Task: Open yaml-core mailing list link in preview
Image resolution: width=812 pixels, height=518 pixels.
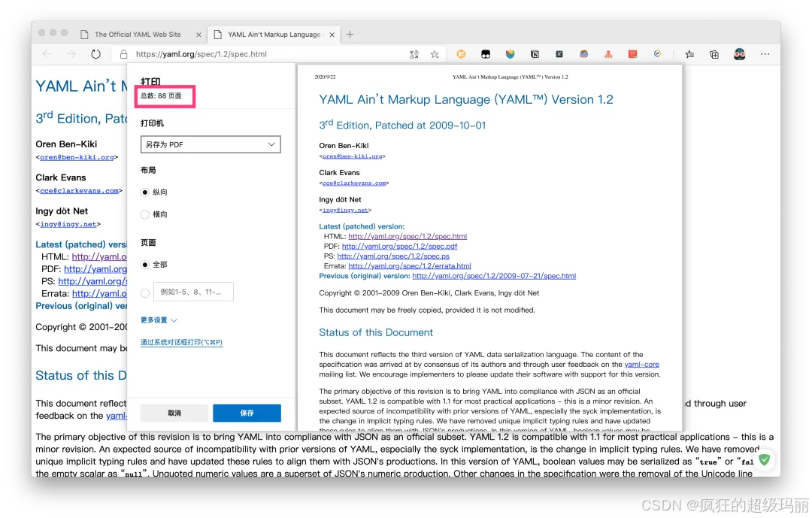Action: click(641, 364)
